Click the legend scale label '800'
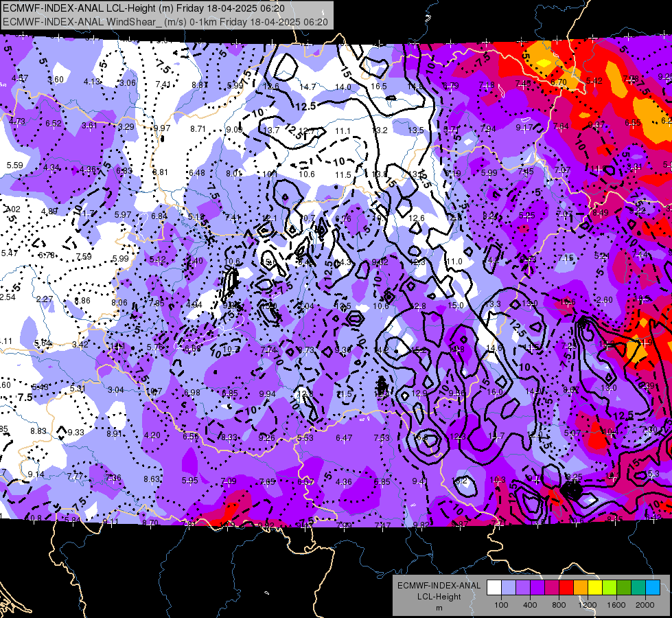This screenshot has height=618, width=672. (559, 605)
